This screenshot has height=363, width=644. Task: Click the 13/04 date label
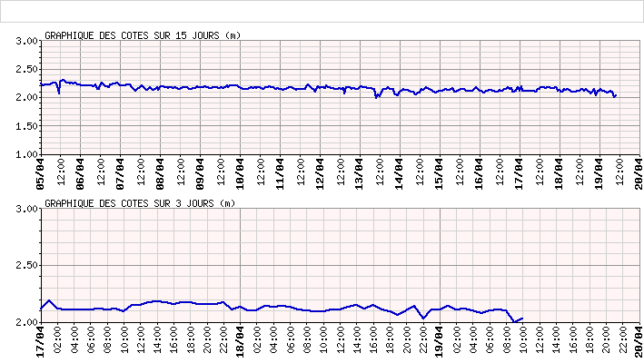point(360,174)
